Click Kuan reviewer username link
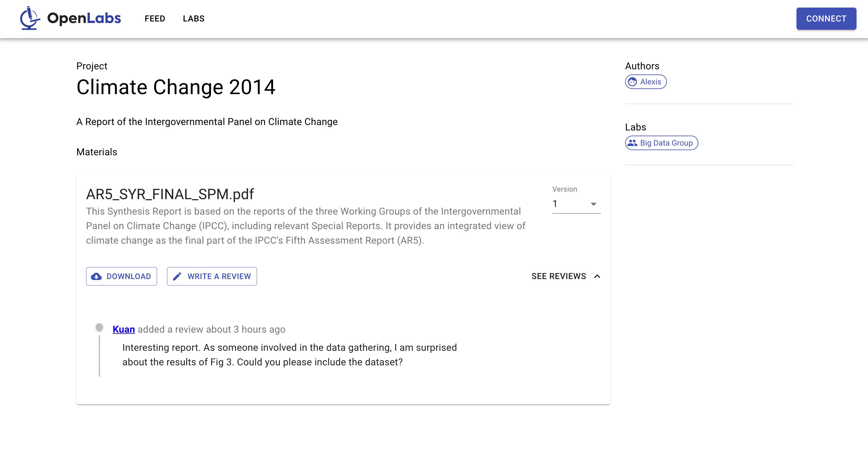This screenshot has width=868, height=474. [123, 330]
